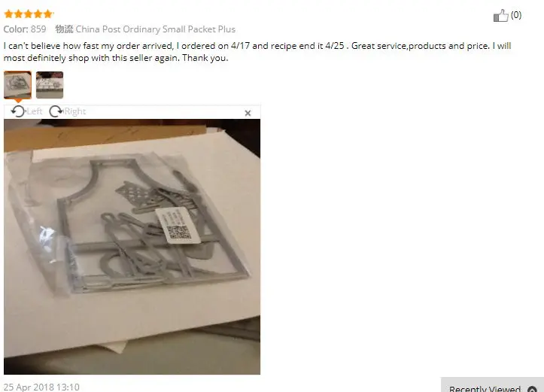Viewport: 544px width, 392px height.
Task: Close the enlarged review photo viewer
Action: [x=248, y=113]
